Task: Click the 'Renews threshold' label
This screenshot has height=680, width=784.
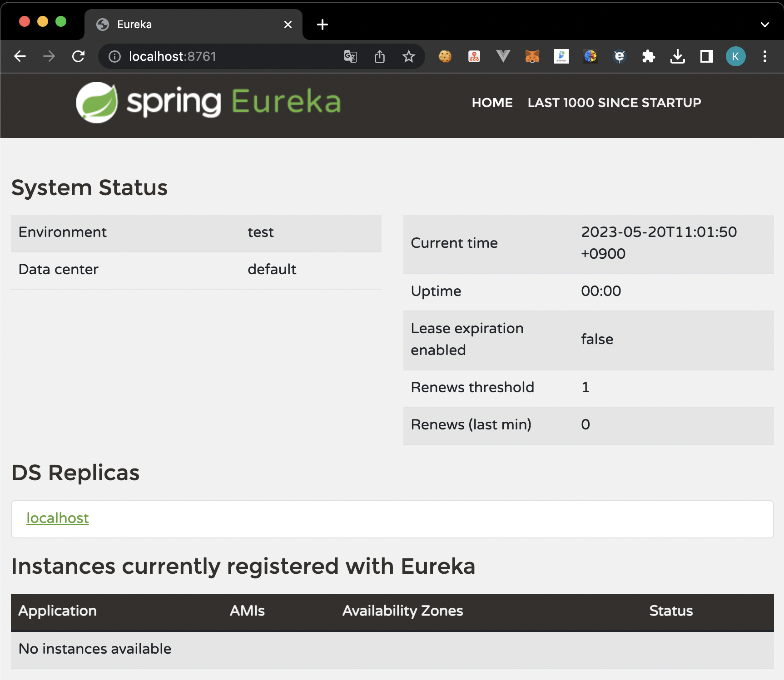Action: (472, 387)
